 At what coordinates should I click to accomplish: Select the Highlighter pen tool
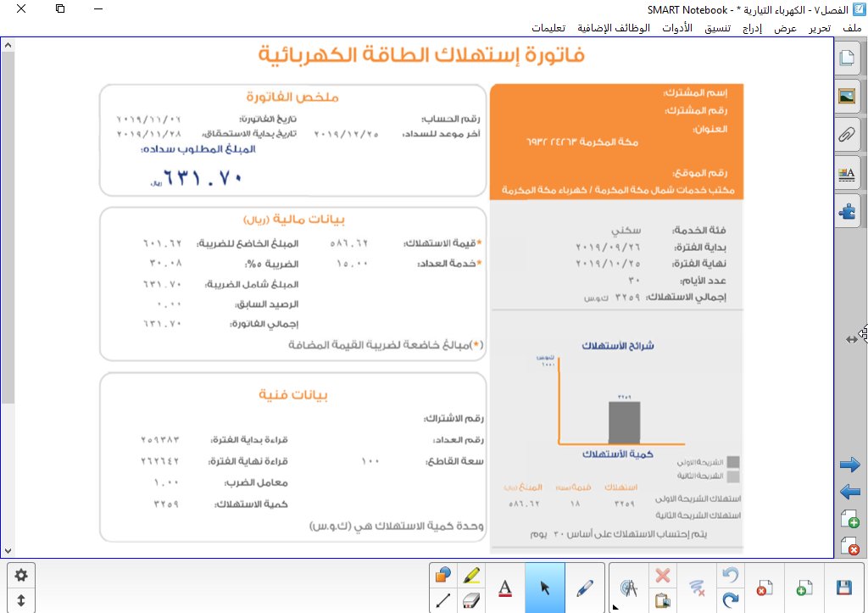[471, 576]
